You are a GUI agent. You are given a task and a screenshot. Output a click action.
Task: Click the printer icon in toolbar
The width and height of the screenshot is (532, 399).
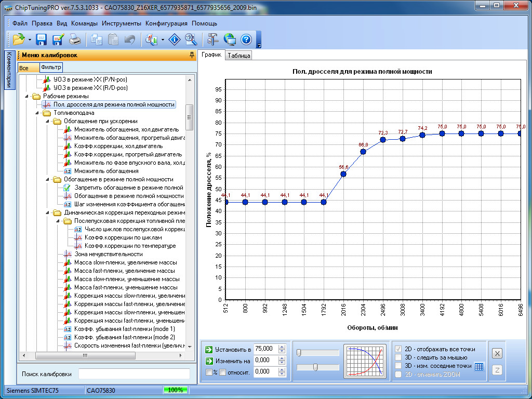coord(75,39)
